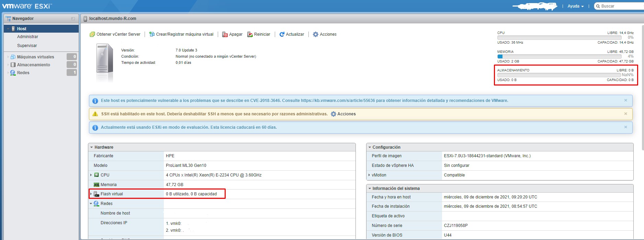Viewport: 644px width, 240px height.
Task: Click the host server image
Action: tap(105, 62)
